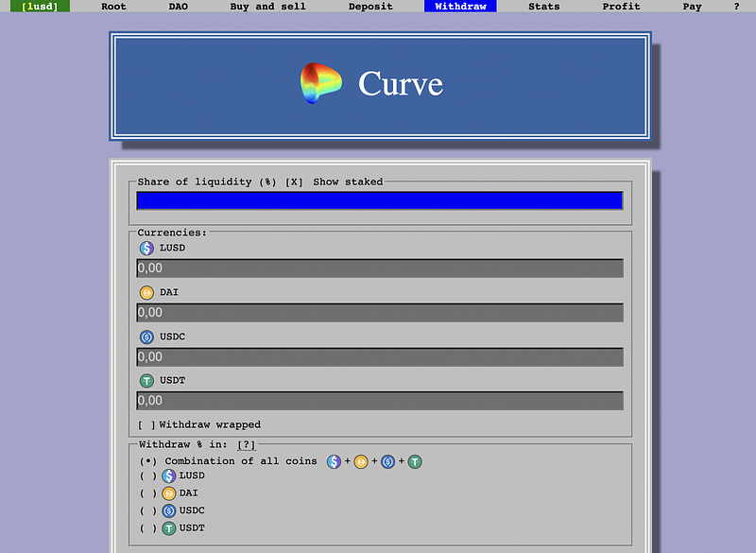The image size is (756, 553).
Task: Click the blue share of liquidity slider bar
Action: coord(380,200)
